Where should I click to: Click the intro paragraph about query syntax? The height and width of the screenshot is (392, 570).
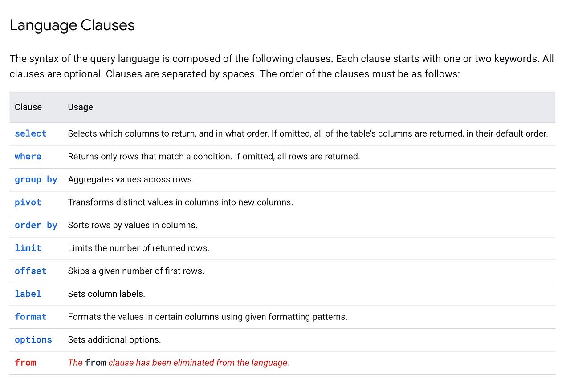281,66
